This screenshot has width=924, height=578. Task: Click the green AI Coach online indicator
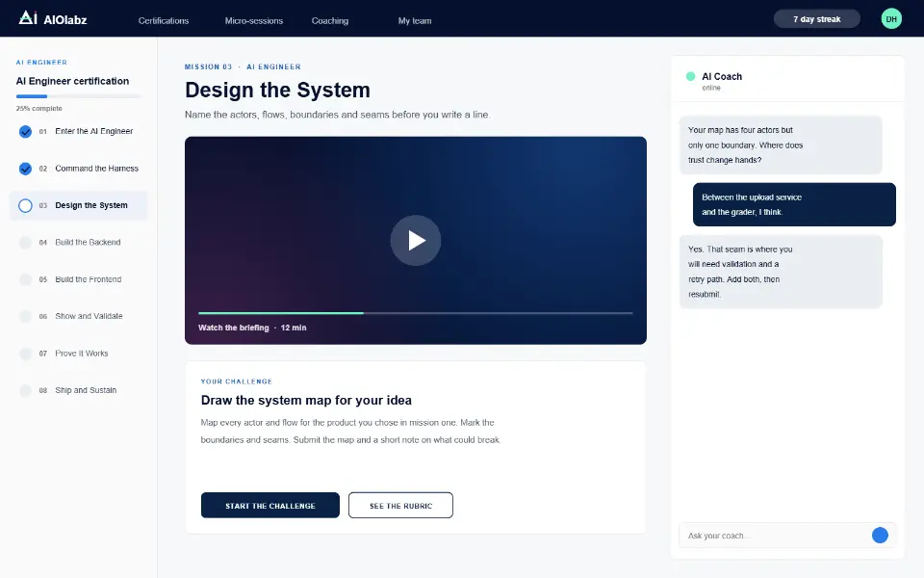click(691, 76)
